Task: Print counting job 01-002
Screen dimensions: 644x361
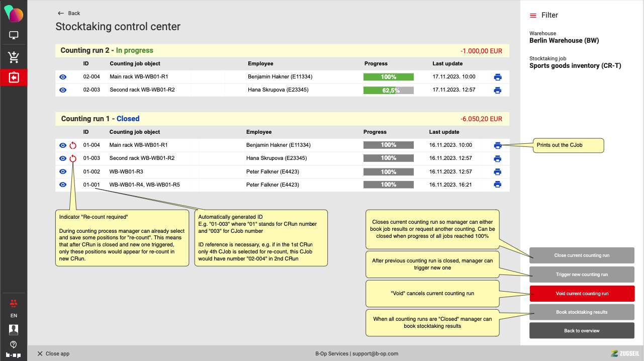Action: [497, 171]
